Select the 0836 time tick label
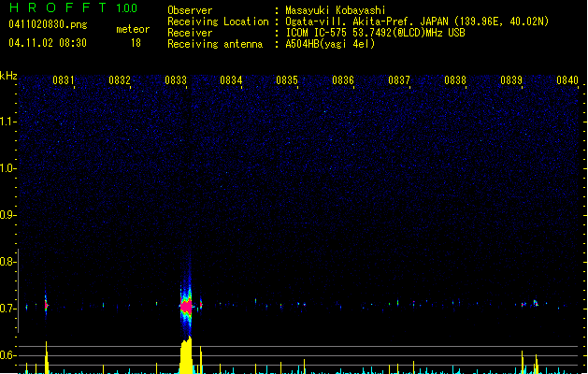 pyautogui.click(x=343, y=81)
